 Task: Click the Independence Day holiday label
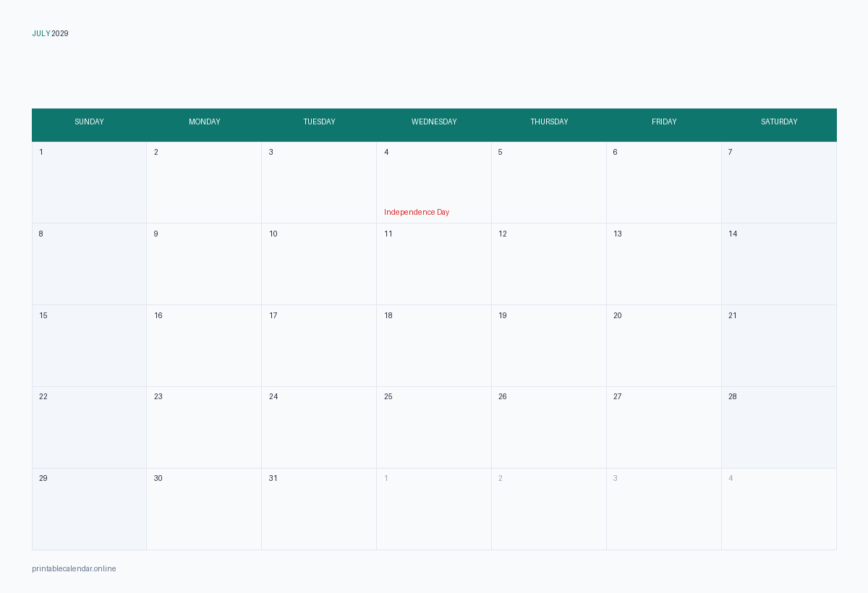click(417, 212)
